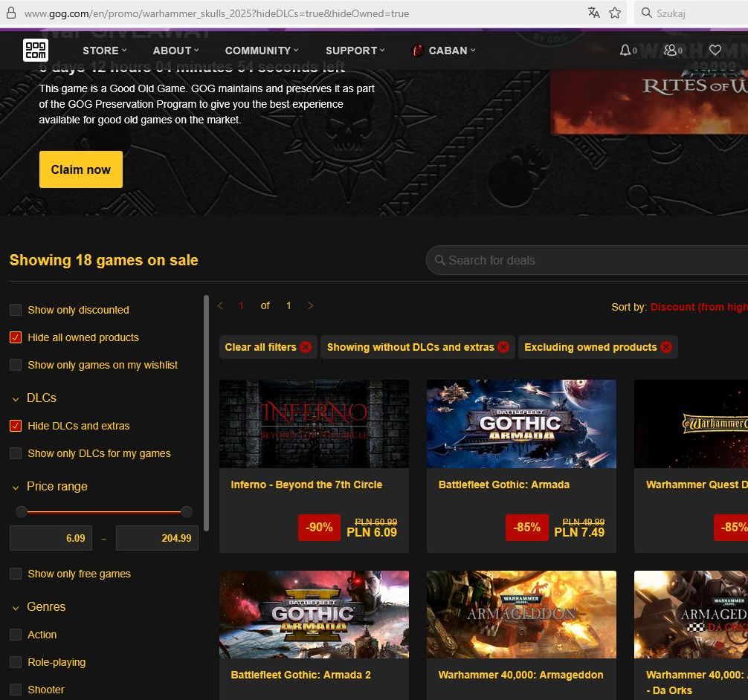Click 'Showing 18 games on sale' heading
This screenshot has width=748, height=700.
click(103, 260)
